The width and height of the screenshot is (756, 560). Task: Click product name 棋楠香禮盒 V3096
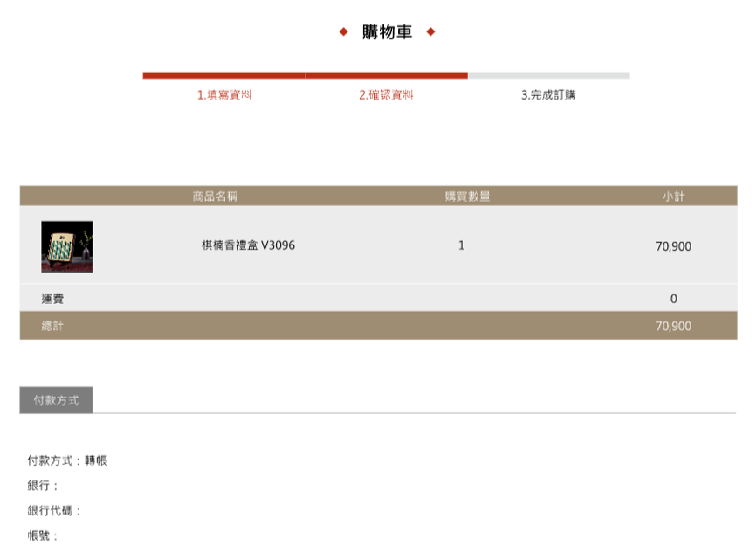(x=248, y=245)
